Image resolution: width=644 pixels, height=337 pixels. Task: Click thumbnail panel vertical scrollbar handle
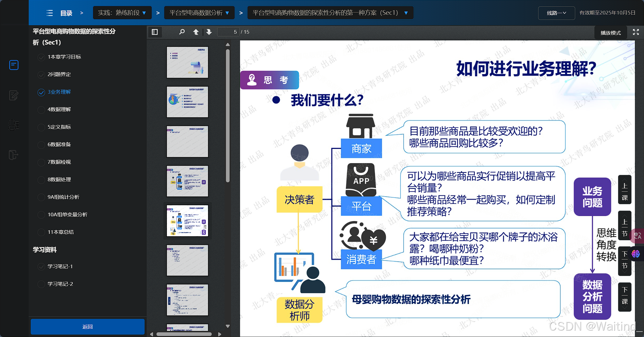coord(228,116)
